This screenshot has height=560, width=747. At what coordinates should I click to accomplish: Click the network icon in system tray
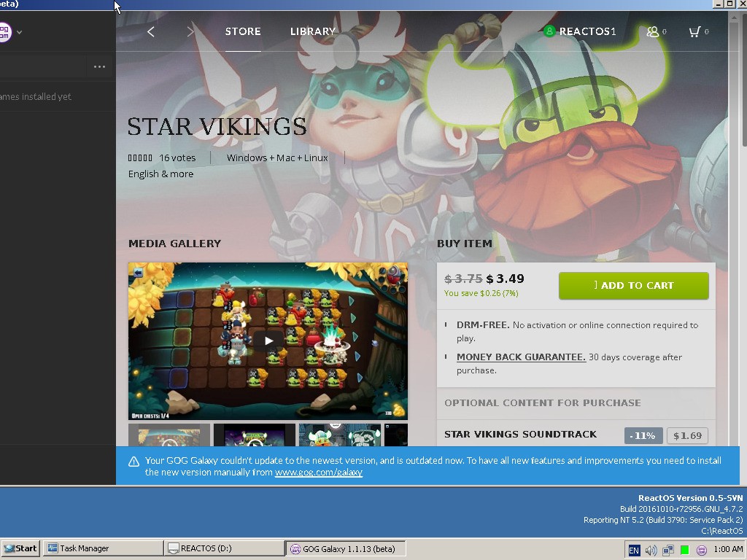click(668, 550)
